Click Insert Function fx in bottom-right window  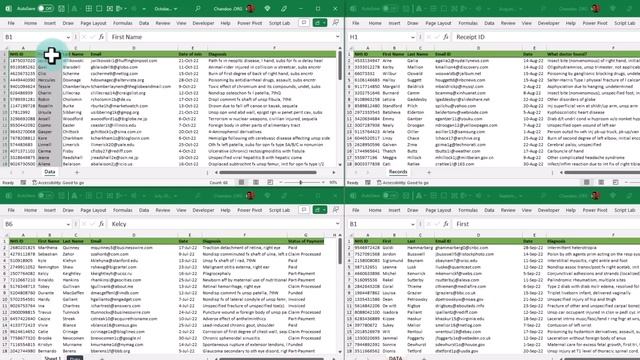(446, 224)
